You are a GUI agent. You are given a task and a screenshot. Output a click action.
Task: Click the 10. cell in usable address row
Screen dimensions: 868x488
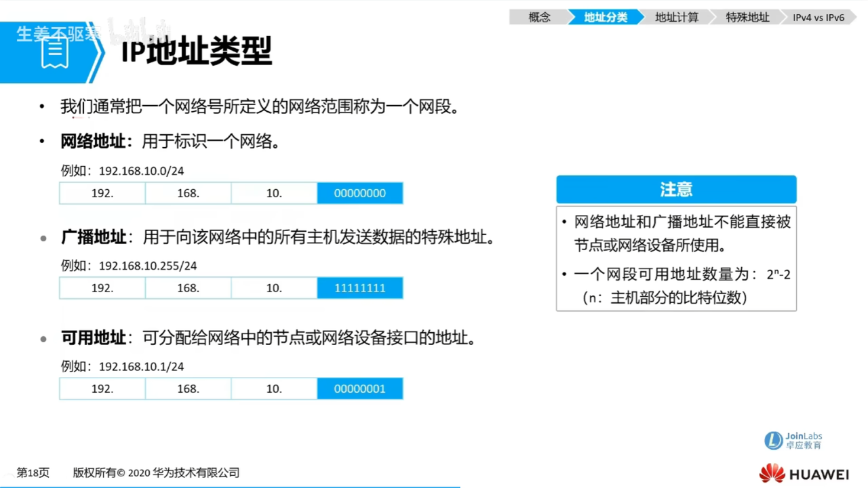click(274, 388)
